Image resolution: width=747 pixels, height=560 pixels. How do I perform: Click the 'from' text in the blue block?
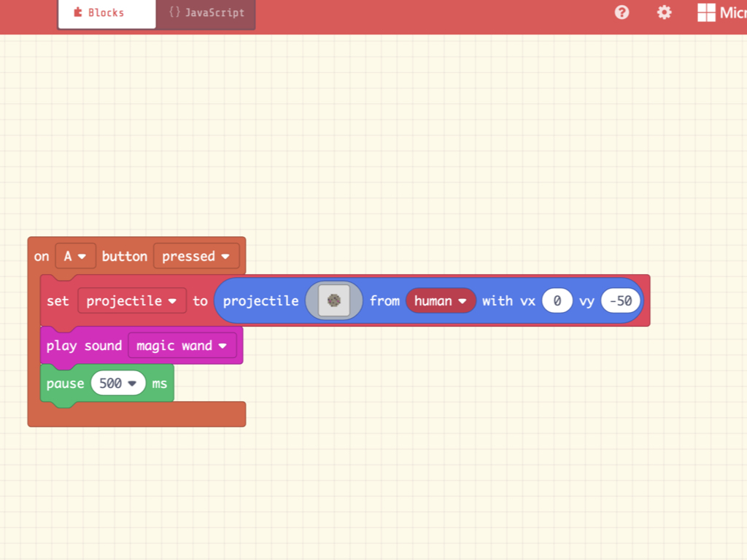point(384,301)
